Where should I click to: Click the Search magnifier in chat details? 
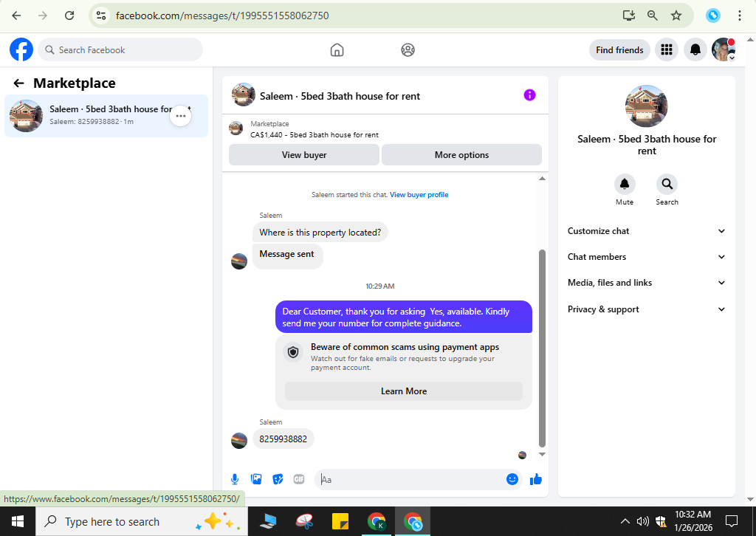point(667,184)
